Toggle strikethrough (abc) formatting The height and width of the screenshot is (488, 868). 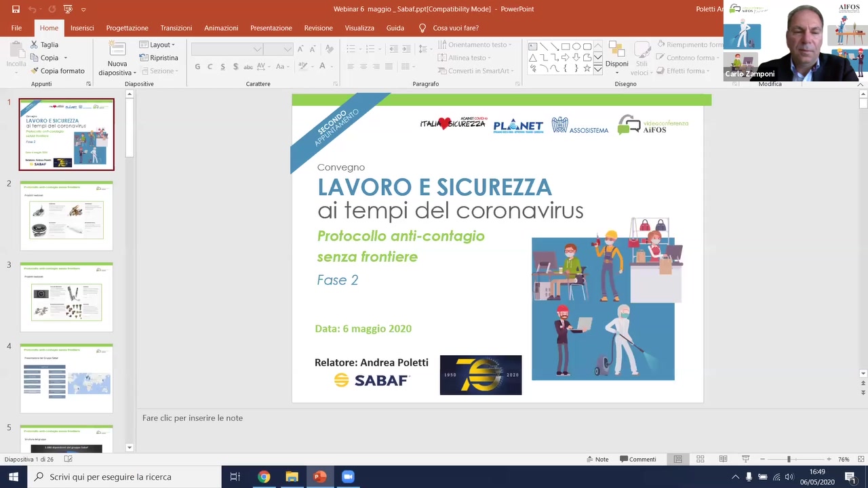click(248, 66)
